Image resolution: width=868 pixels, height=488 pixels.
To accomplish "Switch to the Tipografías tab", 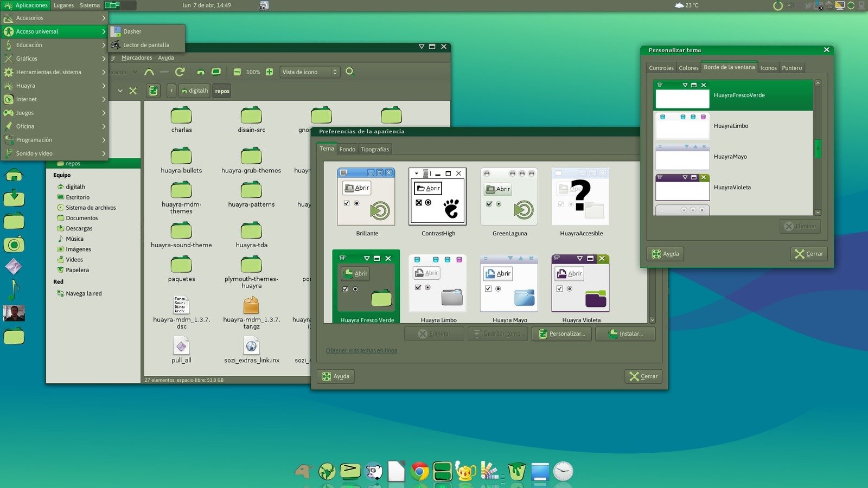I will 375,149.
